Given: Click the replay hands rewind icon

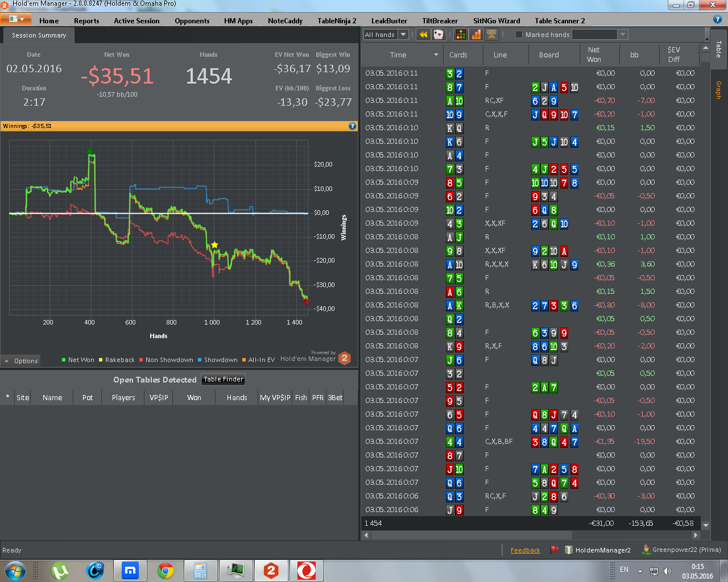Looking at the screenshot, I should pyautogui.click(x=423, y=35).
